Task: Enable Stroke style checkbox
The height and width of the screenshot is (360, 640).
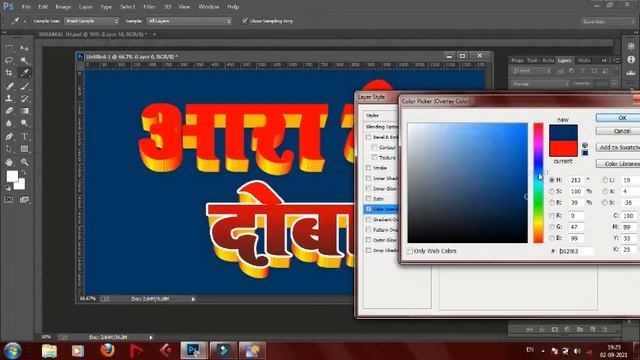Action: click(369, 168)
